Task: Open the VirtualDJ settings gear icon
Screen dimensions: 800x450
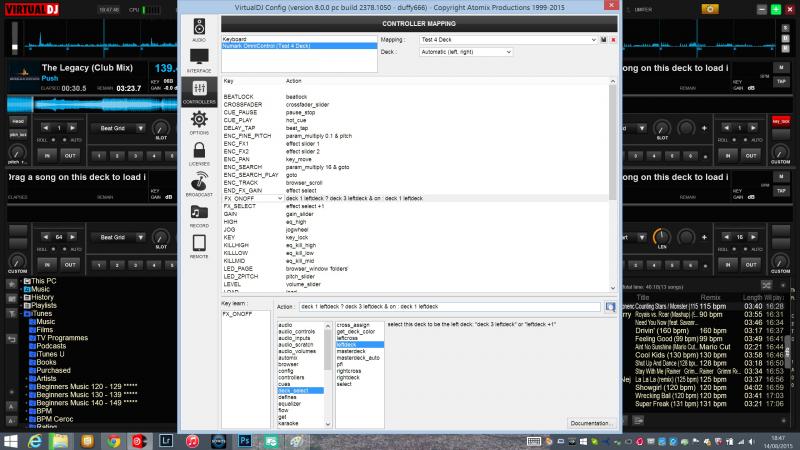Action: point(710,9)
